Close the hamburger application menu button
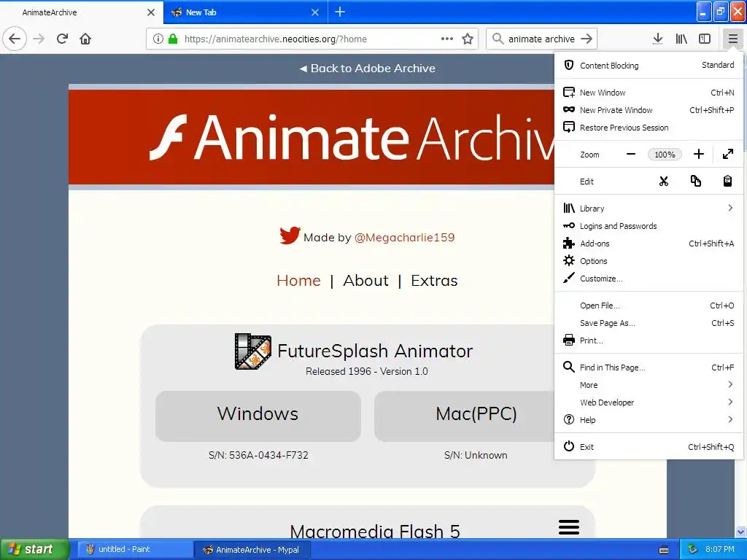 click(732, 39)
